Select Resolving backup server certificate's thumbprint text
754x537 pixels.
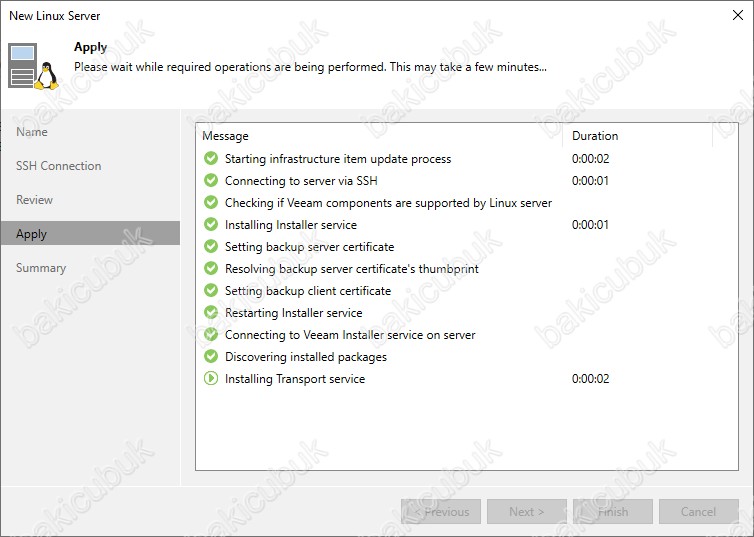[352, 269]
